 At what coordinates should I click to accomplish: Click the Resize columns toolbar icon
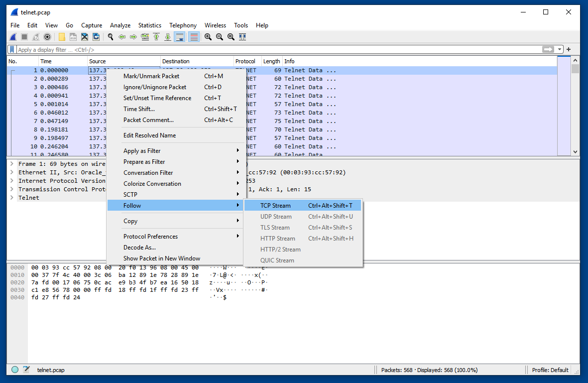coord(242,37)
